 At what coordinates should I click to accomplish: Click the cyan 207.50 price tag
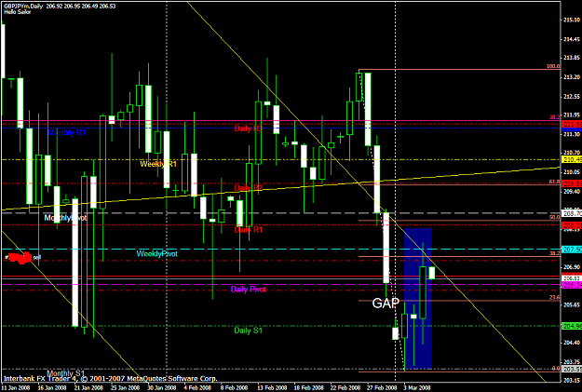pyautogui.click(x=572, y=250)
